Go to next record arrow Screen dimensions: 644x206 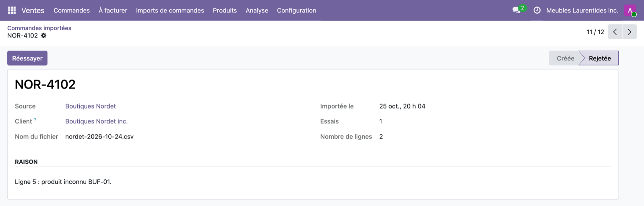coord(630,32)
